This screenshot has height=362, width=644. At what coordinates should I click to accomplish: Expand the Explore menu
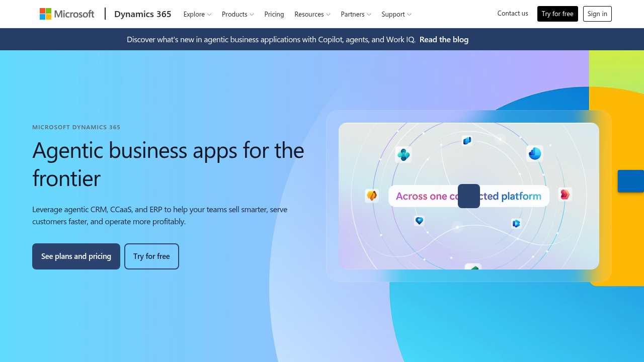[x=197, y=14]
